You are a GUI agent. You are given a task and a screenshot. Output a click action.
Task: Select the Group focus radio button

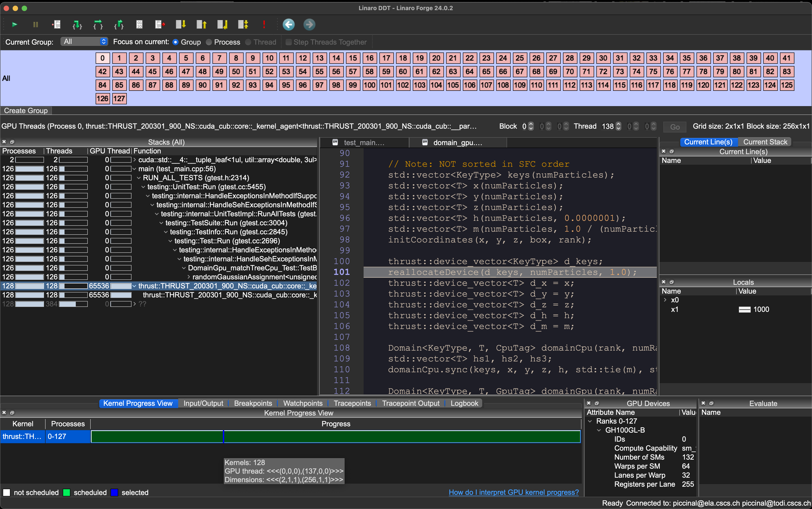pyautogui.click(x=175, y=42)
